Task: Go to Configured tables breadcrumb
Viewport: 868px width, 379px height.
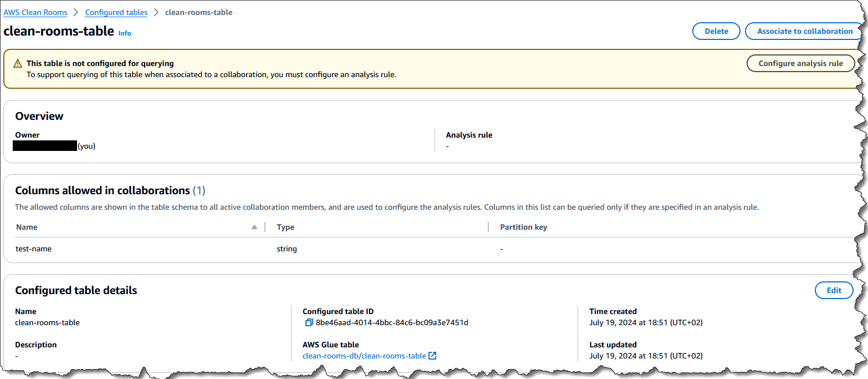Action: (x=116, y=12)
